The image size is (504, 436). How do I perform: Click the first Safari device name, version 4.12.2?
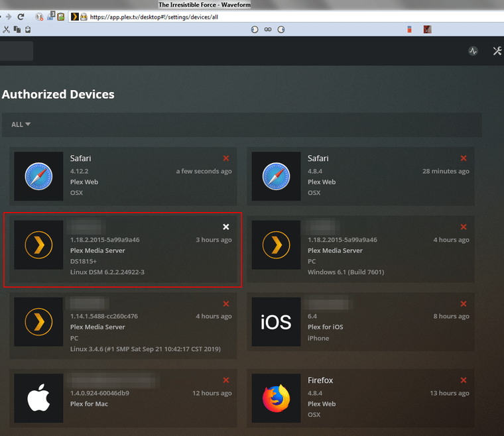[80, 158]
